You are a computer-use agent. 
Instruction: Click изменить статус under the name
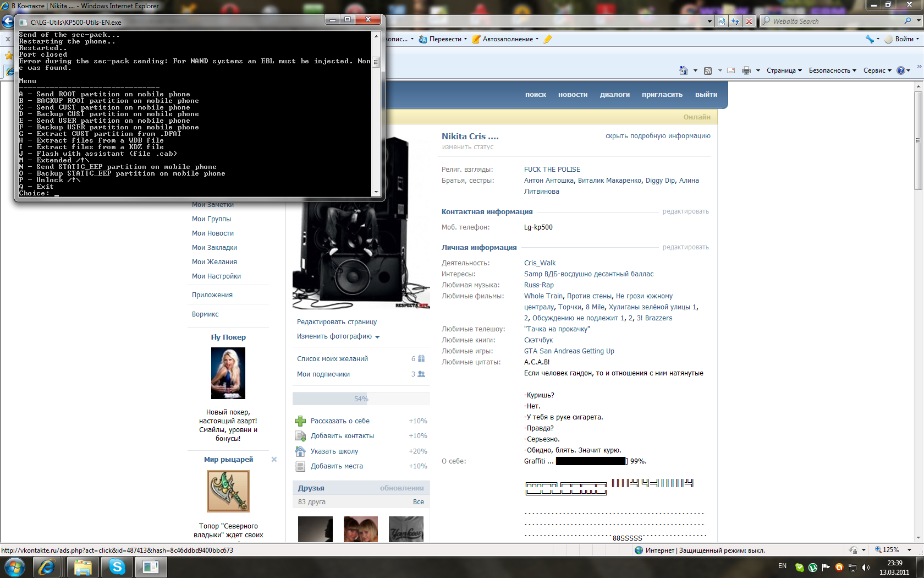[x=468, y=147]
